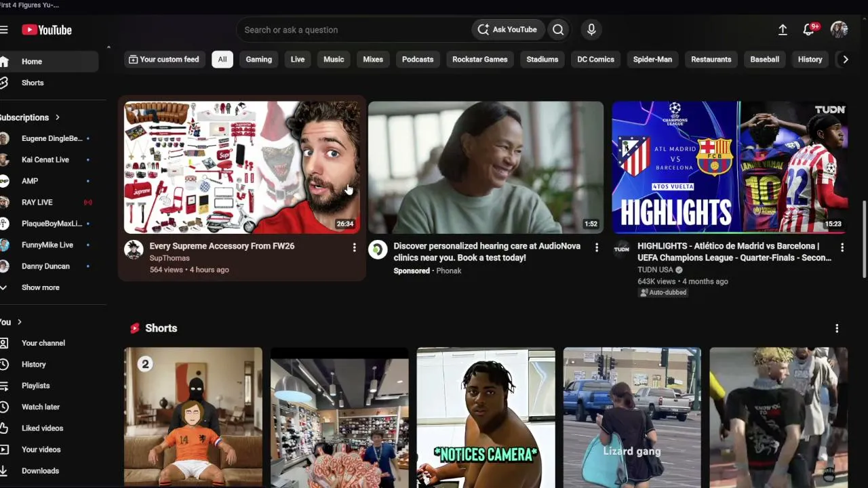This screenshot has width=868, height=488.
Task: Open the PlaqueBoyMaxLi... subscription
Action: pos(45,224)
